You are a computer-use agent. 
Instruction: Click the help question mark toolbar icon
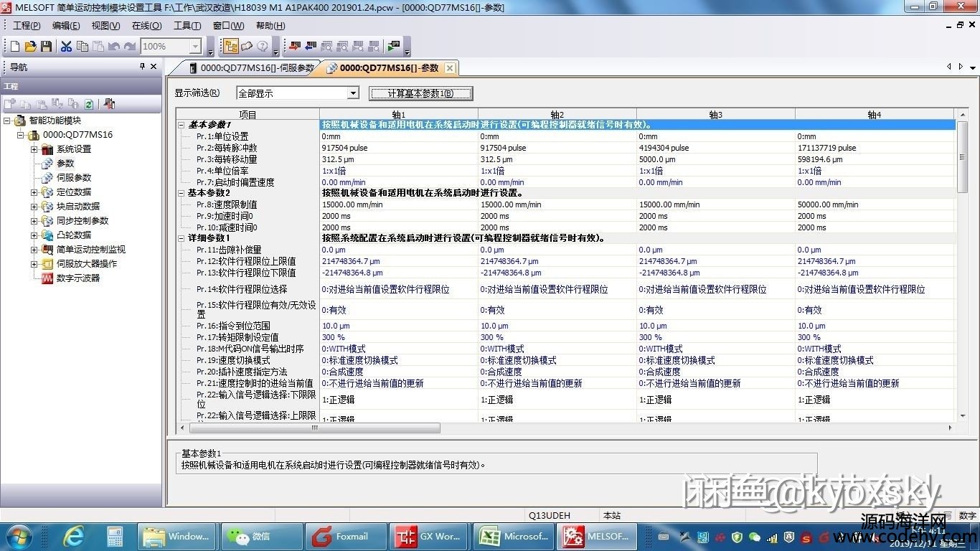pyautogui.click(x=263, y=46)
